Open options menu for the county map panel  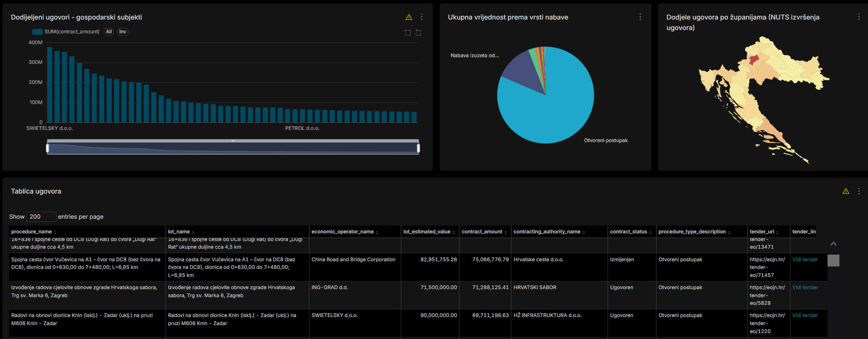coord(859,17)
